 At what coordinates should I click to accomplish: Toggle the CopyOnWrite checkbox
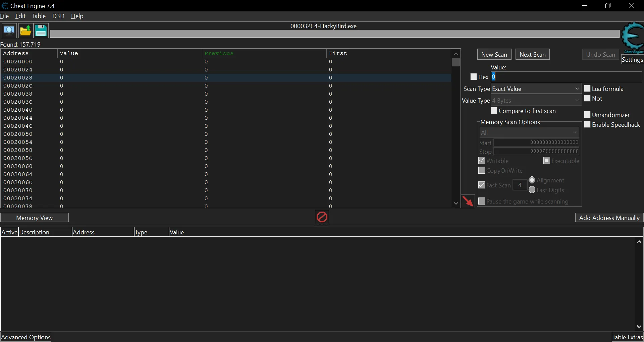[482, 170]
